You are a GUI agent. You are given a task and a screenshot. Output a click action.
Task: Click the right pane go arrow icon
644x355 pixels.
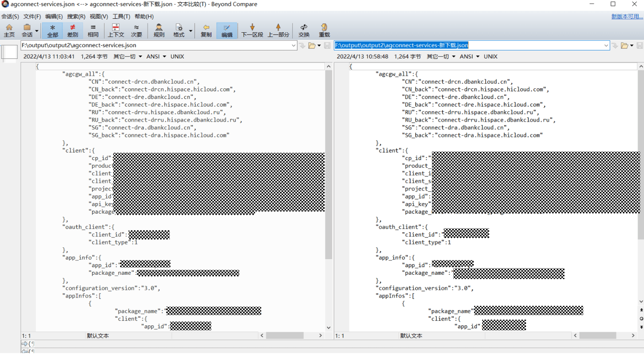pyautogui.click(x=615, y=45)
